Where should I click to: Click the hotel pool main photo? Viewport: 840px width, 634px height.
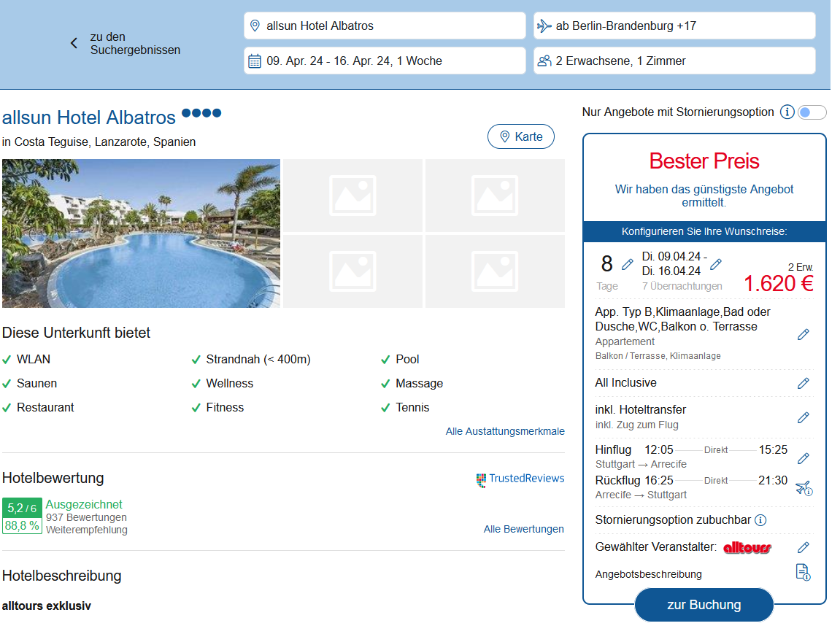[141, 233]
